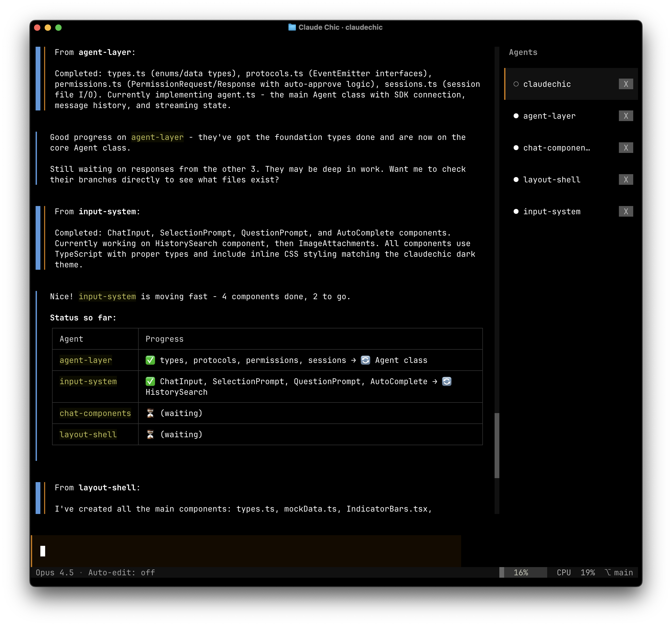This screenshot has height=626, width=672.
Task: Close the chat-components agent with X
Action: [x=626, y=148]
